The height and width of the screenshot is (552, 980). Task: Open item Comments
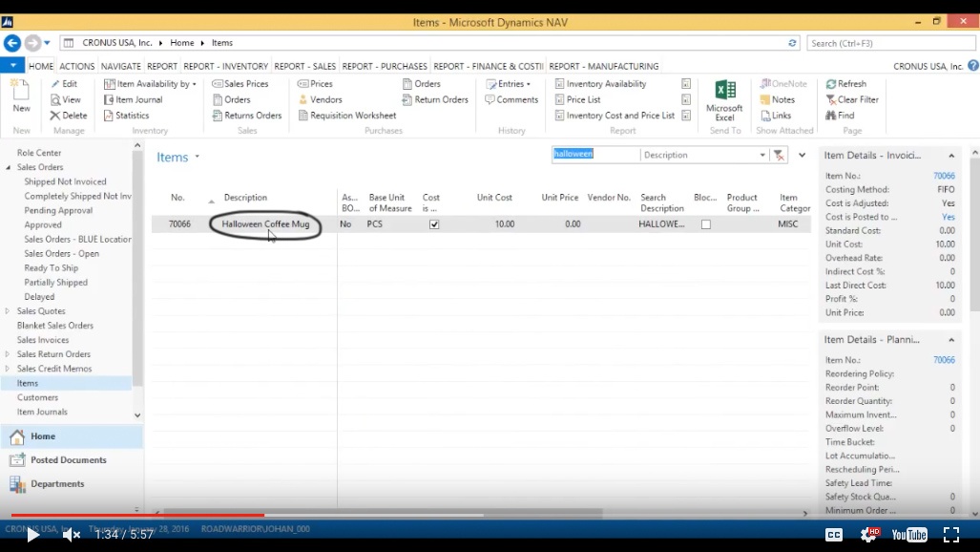511,99
